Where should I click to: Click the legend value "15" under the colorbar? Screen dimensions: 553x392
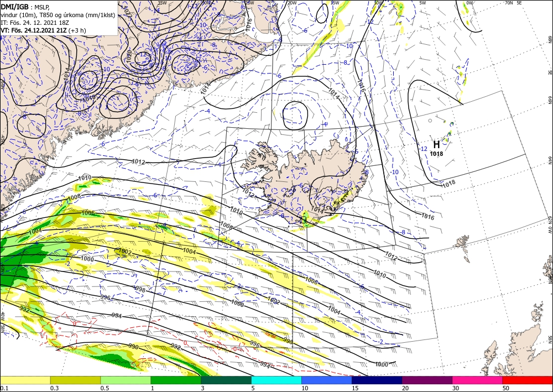[355, 388]
